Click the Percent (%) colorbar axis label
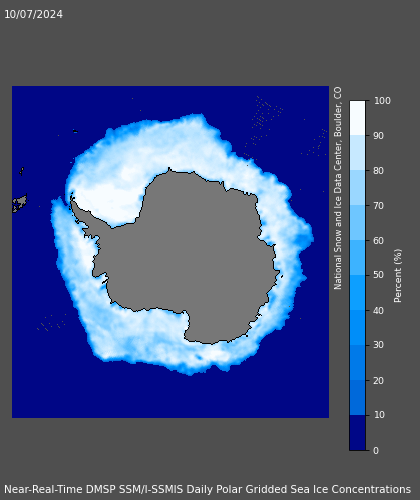The height and width of the screenshot is (500, 420). (398, 276)
